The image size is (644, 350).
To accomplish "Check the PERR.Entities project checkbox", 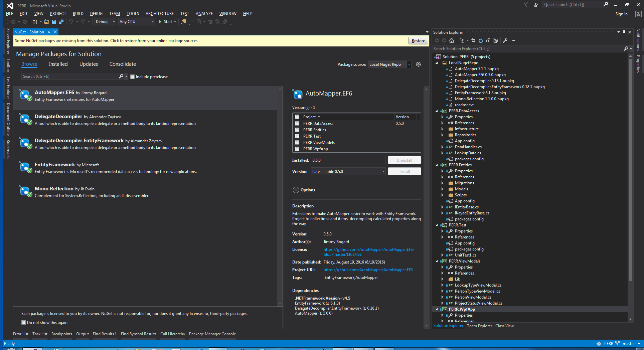I will pos(297,130).
